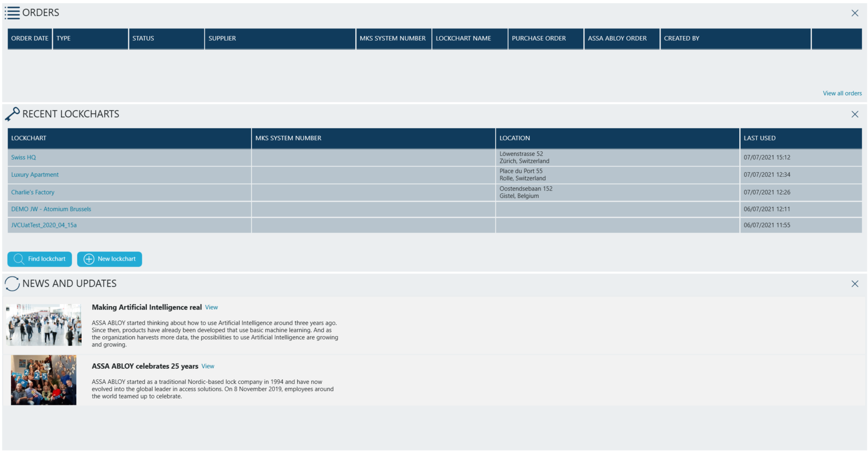Open Charlie's Factory lockchart
Screen dimensions: 868x452
click(x=33, y=192)
